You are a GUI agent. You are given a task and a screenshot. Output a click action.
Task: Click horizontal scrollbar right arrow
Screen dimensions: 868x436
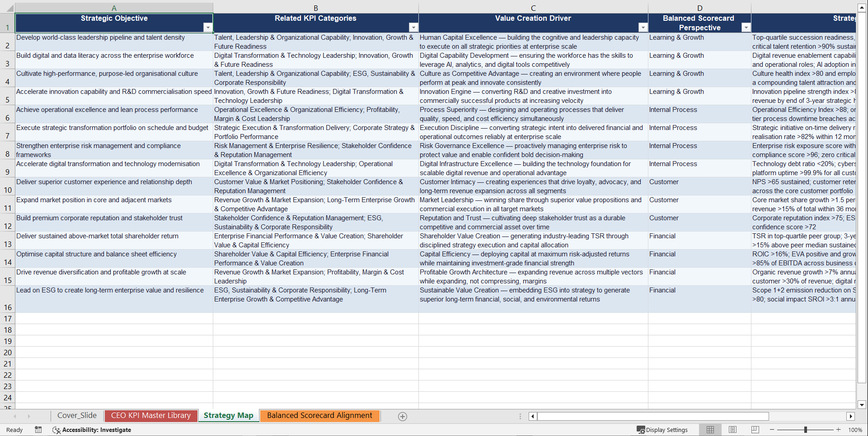pos(851,416)
